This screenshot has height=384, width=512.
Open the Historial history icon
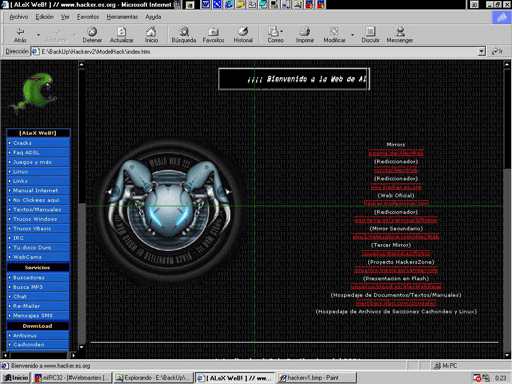(243, 32)
